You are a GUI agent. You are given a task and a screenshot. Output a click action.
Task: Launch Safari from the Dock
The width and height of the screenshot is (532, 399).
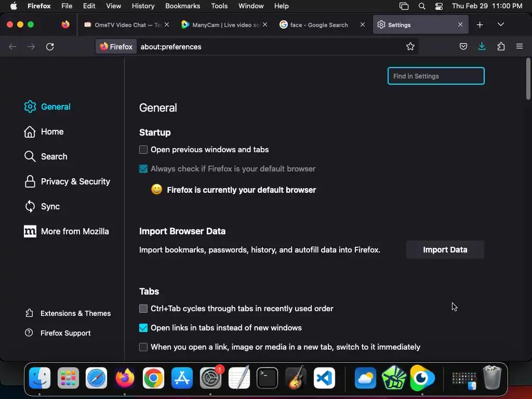96,378
